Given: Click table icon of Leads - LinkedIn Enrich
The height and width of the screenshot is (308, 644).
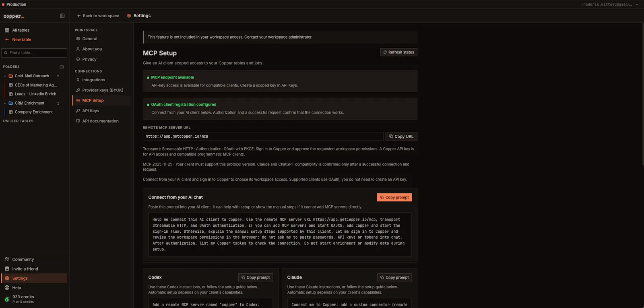Looking at the screenshot, I should tap(11, 94).
